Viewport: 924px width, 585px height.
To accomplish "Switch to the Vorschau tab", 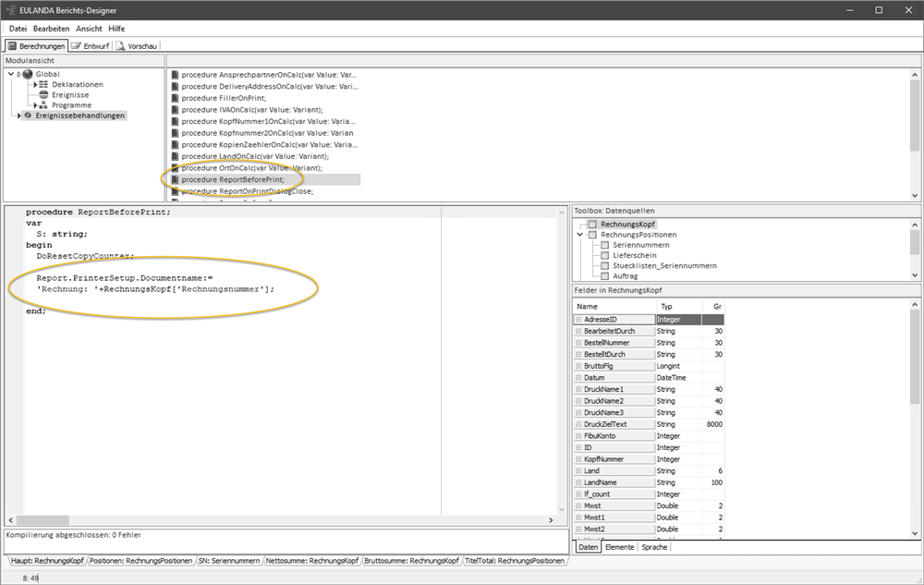I will (137, 46).
